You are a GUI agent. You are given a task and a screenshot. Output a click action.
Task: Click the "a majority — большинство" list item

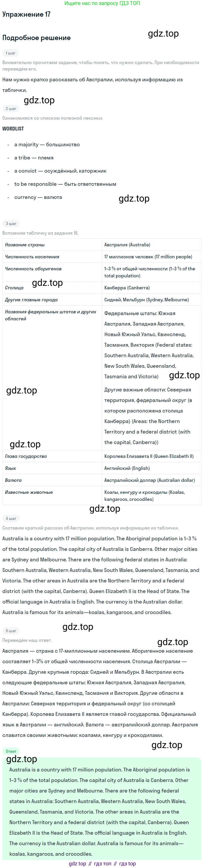[47, 145]
